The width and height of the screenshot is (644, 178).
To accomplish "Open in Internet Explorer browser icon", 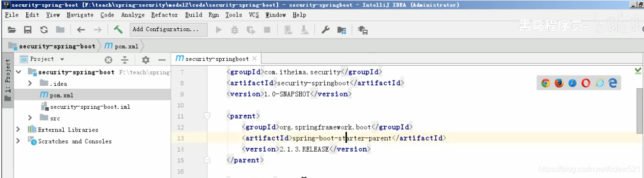I will point(599,83).
